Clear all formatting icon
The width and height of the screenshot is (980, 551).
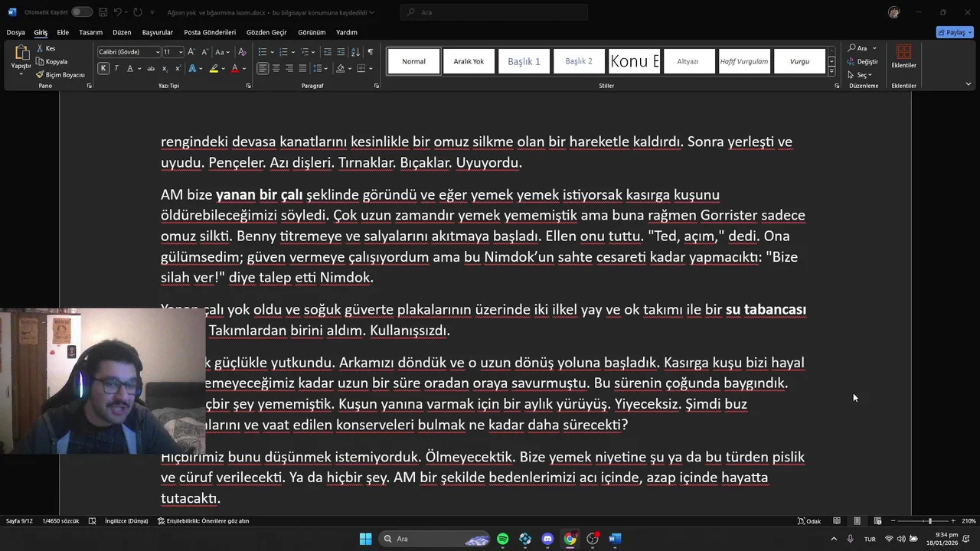242,52
